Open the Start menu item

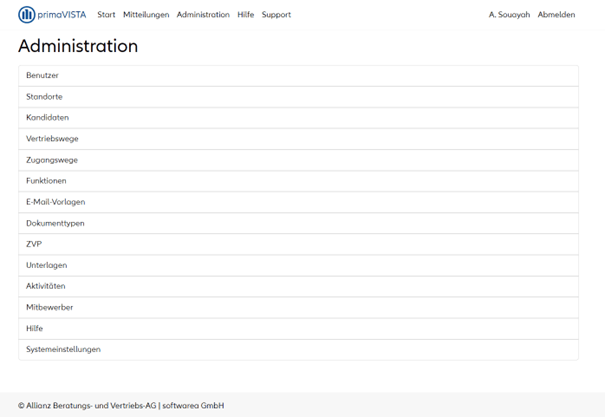(106, 15)
